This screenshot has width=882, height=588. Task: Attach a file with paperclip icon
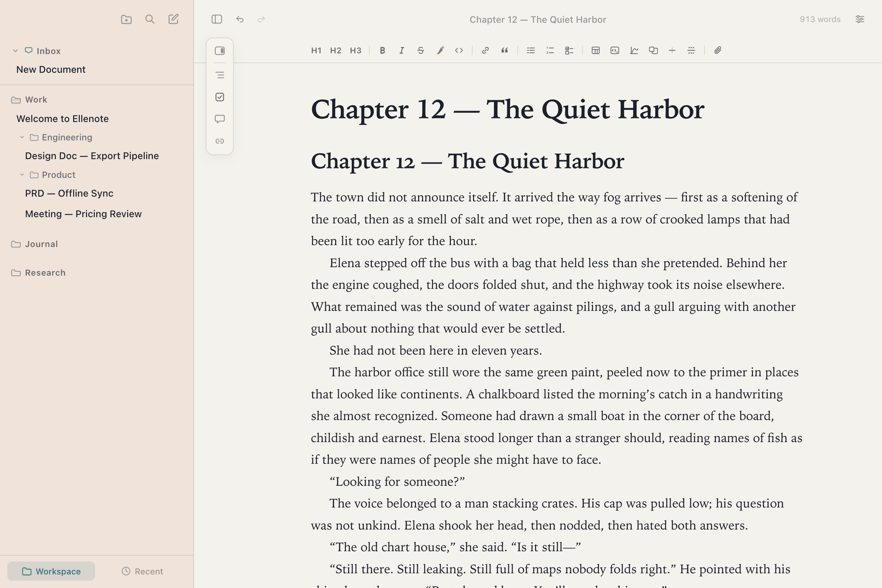click(x=718, y=51)
